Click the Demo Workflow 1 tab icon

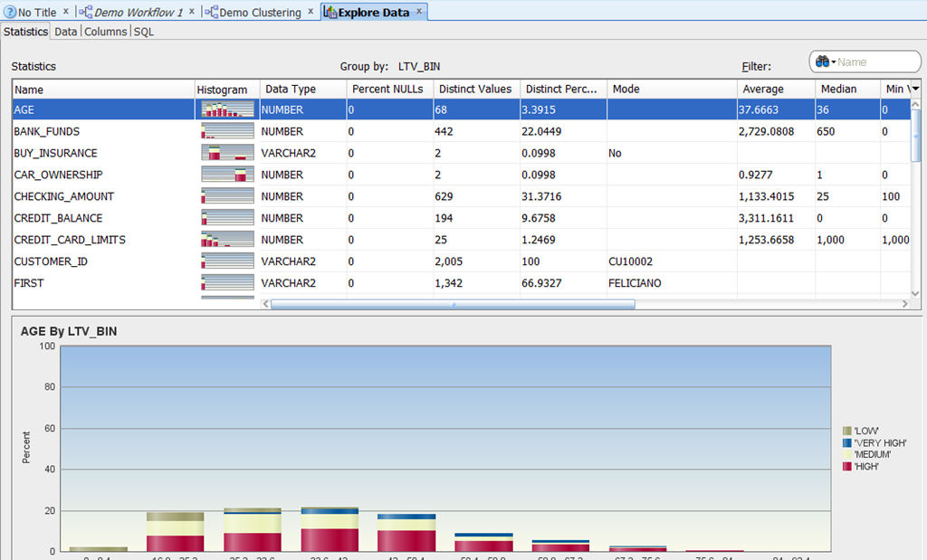click(86, 13)
